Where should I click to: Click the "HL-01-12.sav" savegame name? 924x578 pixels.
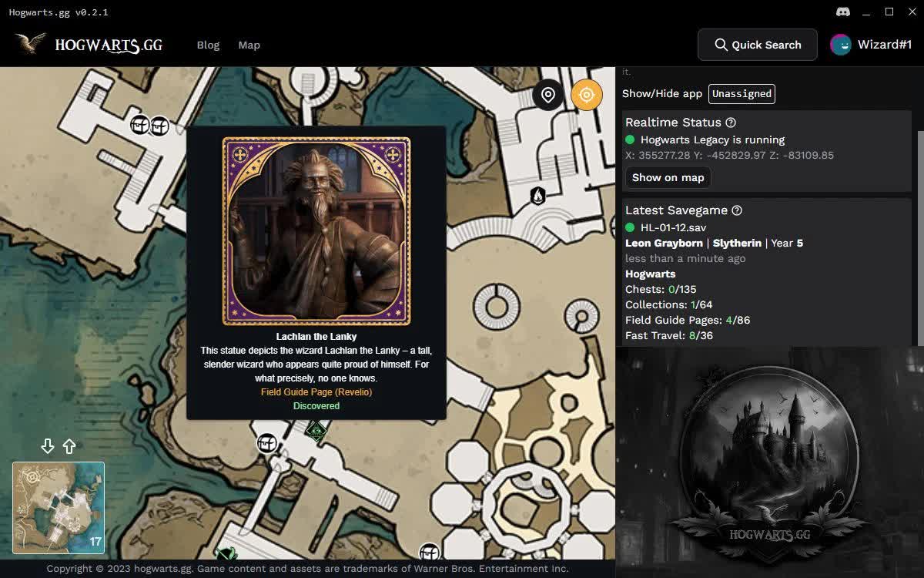tap(674, 227)
